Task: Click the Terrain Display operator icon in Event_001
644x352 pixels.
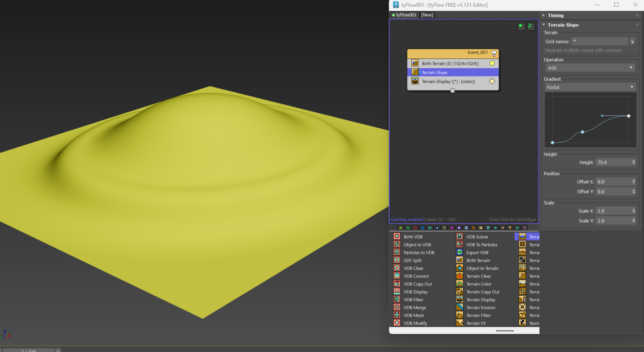Action: (415, 82)
